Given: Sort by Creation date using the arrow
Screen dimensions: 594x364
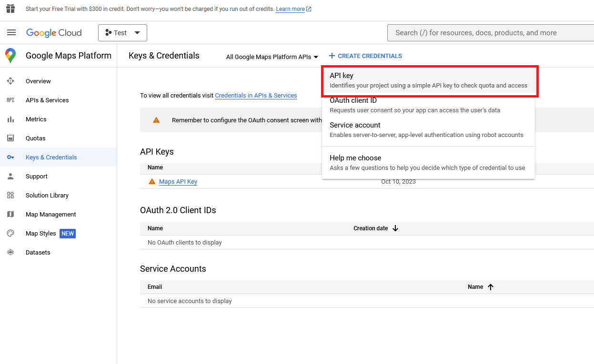Looking at the screenshot, I should click(x=395, y=228).
